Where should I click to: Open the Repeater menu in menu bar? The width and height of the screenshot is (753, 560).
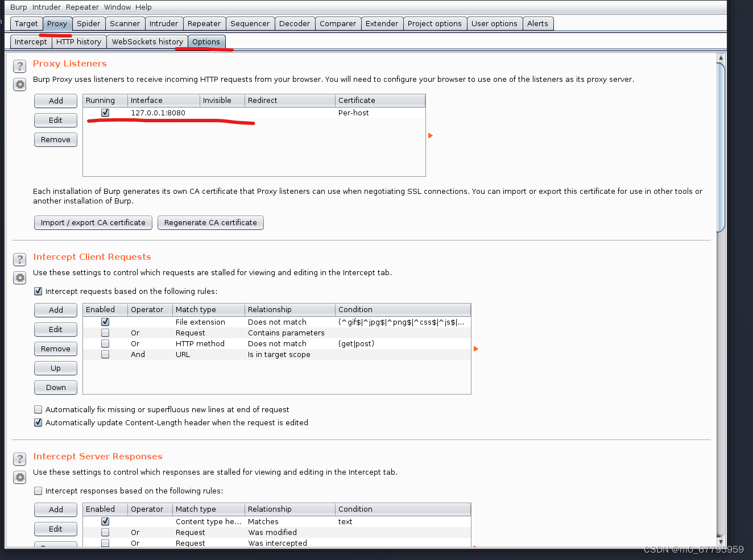[82, 7]
